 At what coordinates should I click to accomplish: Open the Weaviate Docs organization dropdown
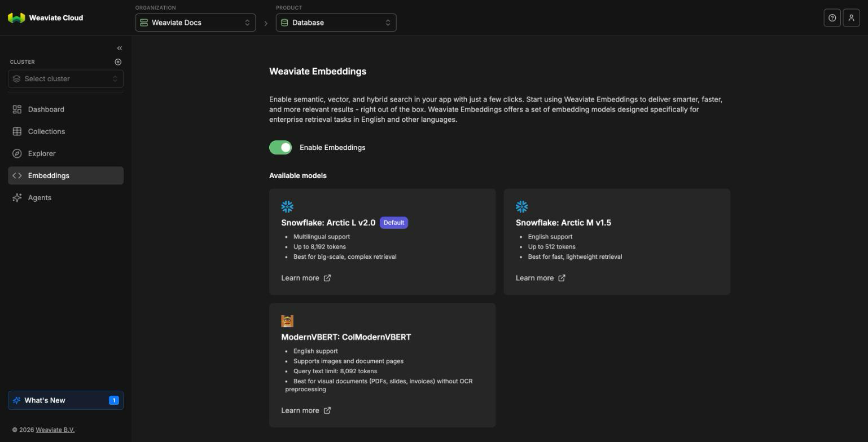[195, 23]
